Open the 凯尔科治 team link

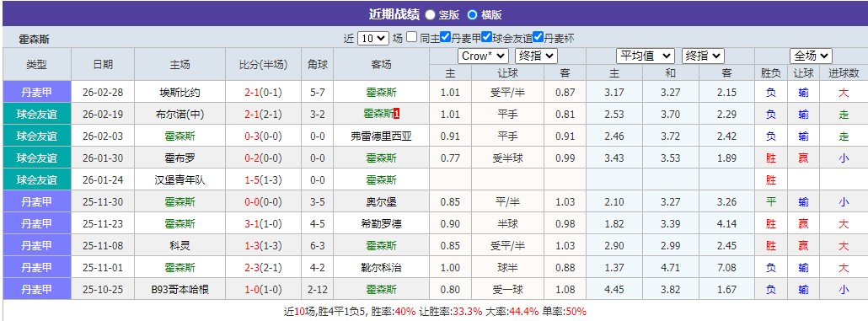click(382, 268)
